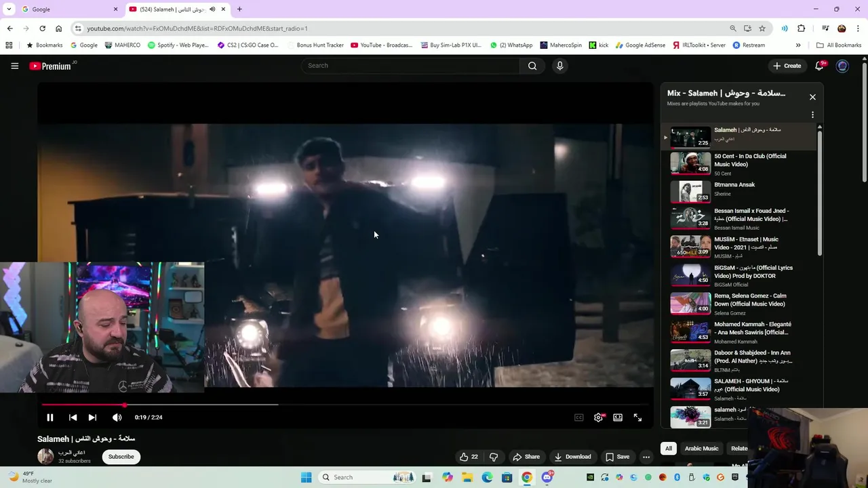Click the youtube.com address bar URL
This screenshot has width=868, height=488.
(197, 28)
